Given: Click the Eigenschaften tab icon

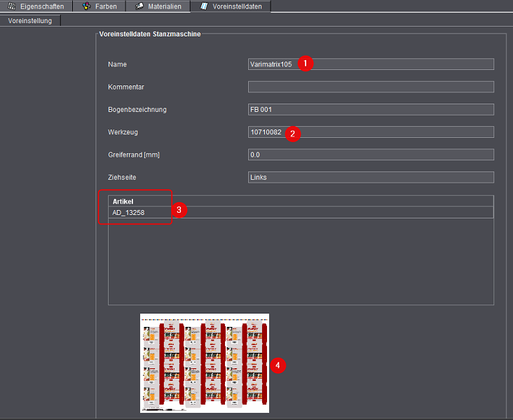Looking at the screenshot, I should pos(11,6).
